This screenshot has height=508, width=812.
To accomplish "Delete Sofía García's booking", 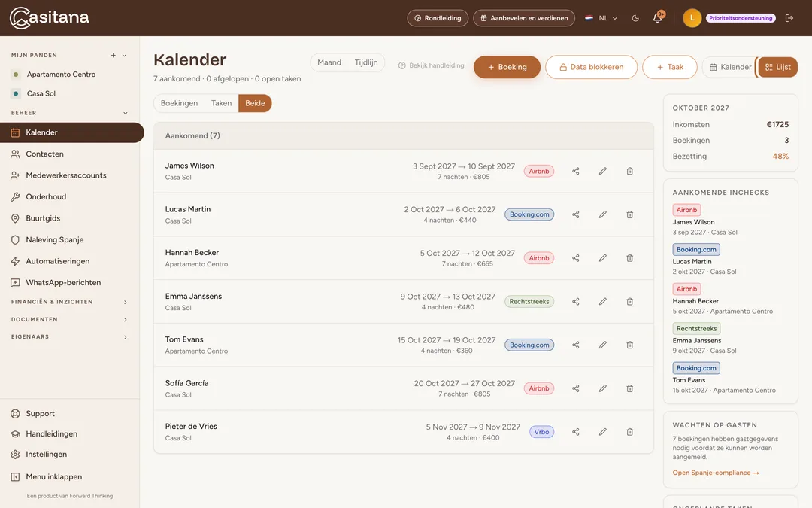I will coord(630,388).
